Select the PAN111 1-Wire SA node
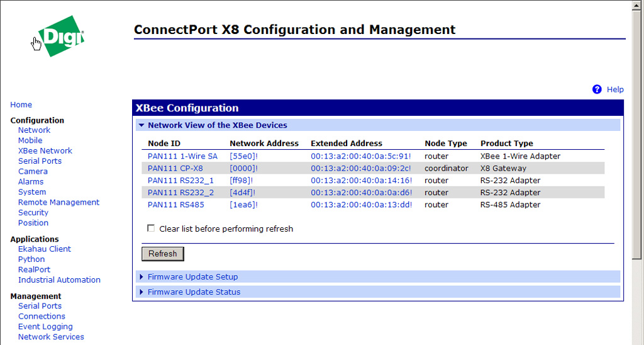This screenshot has width=644, height=345. pos(182,156)
